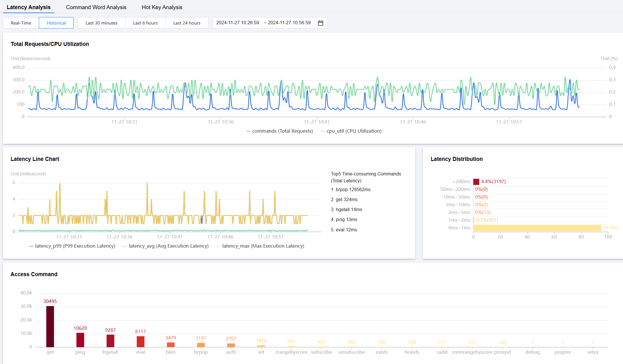This screenshot has height=364, width=623.
Task: Toggle latency_avg legend entry
Action: pyautogui.click(x=166, y=246)
